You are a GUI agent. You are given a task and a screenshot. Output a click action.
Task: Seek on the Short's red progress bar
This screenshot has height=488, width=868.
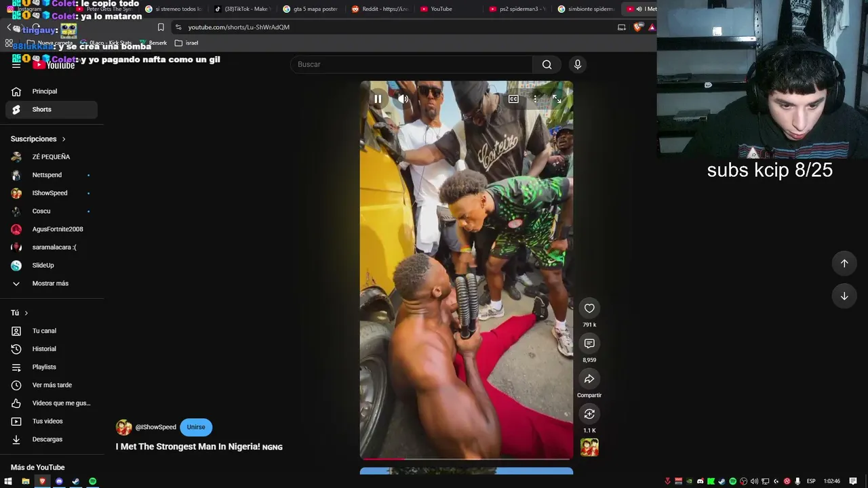tap(466, 459)
